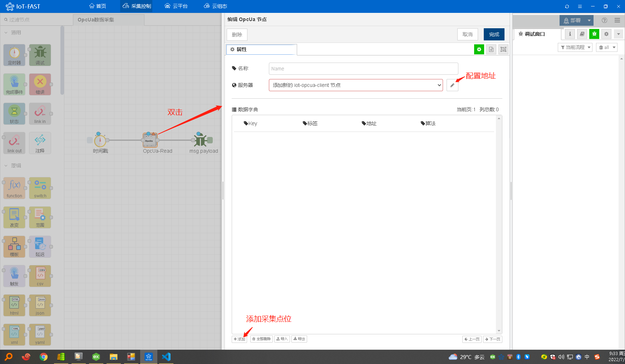Go to 上一页 previous page
Viewport: 625px width, 364px height.
(x=472, y=339)
